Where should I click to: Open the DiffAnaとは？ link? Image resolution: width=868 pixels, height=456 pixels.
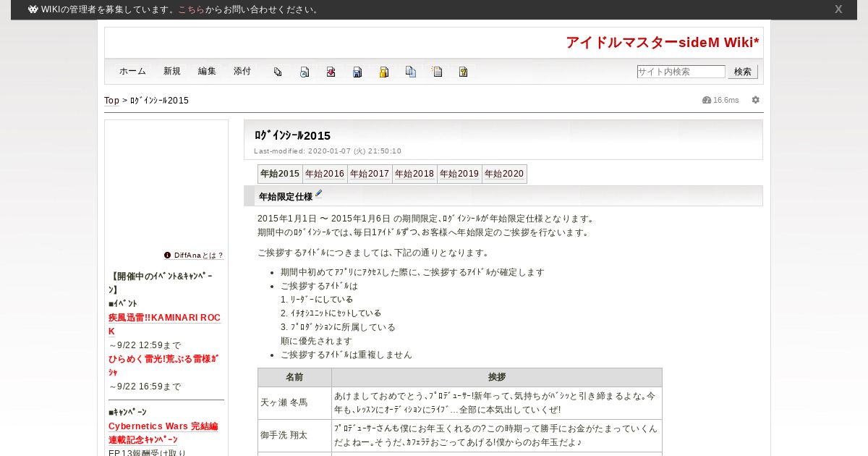tap(199, 256)
